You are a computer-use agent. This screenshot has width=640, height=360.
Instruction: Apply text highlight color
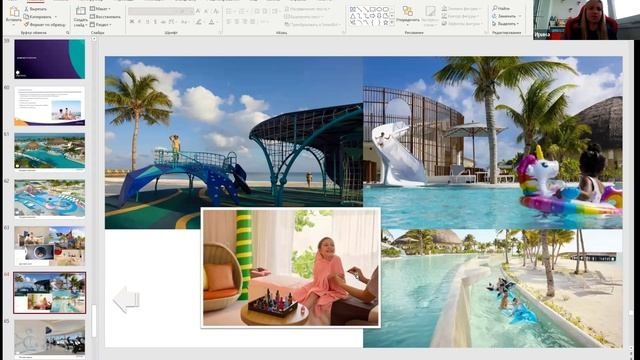click(x=200, y=22)
